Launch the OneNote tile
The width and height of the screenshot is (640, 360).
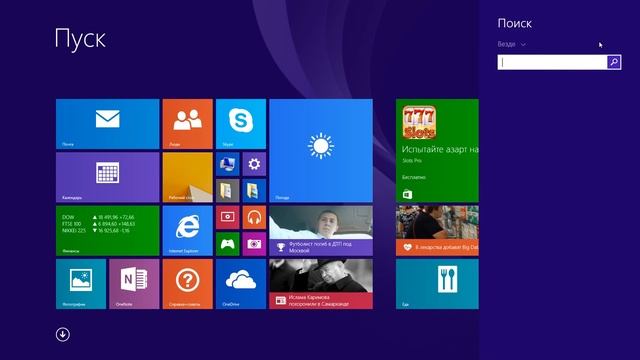tap(134, 284)
